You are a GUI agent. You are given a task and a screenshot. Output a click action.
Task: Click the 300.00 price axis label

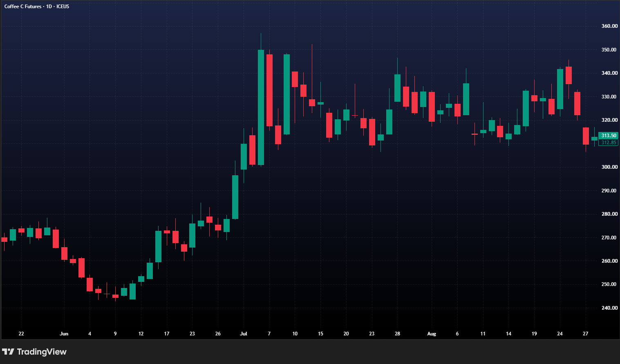pos(609,167)
